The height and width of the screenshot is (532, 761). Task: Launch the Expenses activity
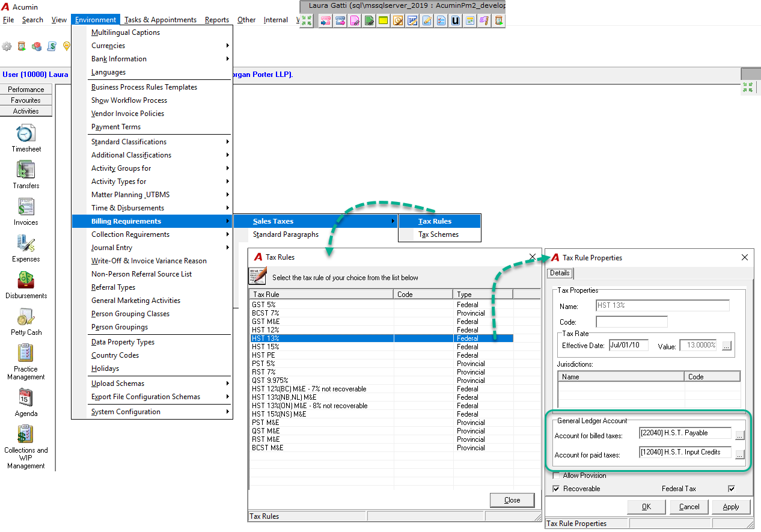[x=26, y=243]
